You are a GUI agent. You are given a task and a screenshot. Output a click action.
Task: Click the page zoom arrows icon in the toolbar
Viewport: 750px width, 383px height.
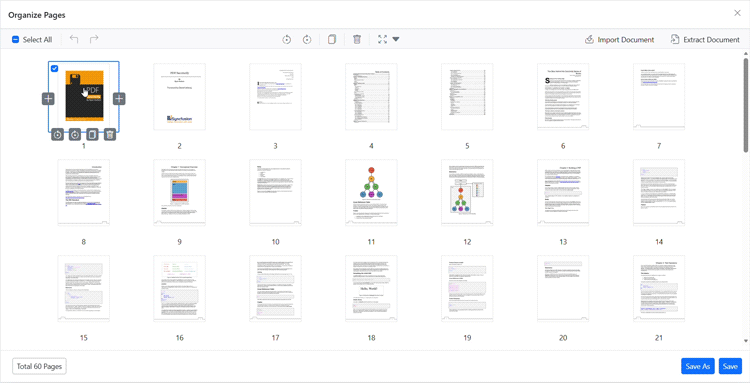pos(382,40)
